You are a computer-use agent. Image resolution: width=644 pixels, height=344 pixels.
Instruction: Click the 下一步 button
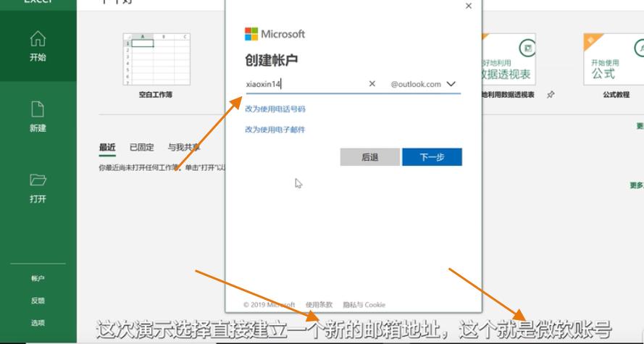(x=432, y=157)
